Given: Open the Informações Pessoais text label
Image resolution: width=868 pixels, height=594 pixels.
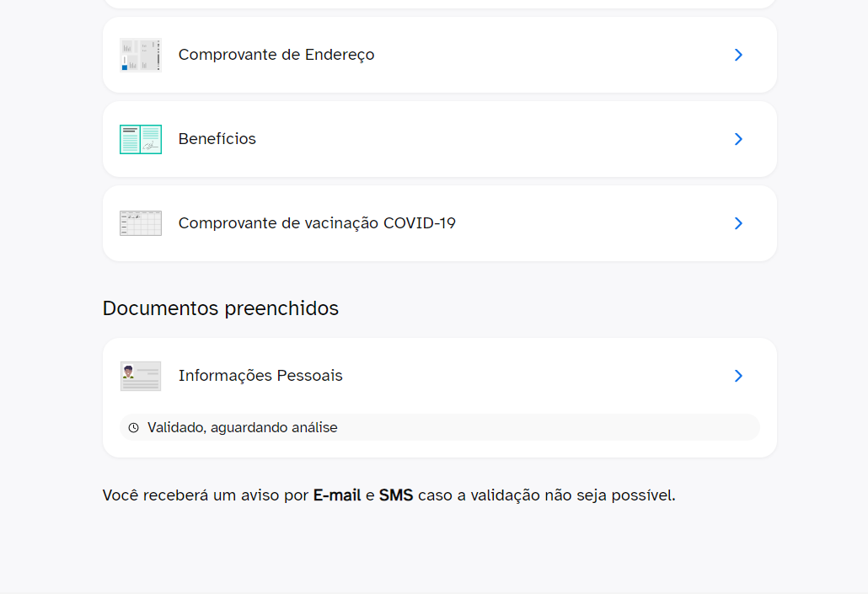Looking at the screenshot, I should (x=260, y=376).
